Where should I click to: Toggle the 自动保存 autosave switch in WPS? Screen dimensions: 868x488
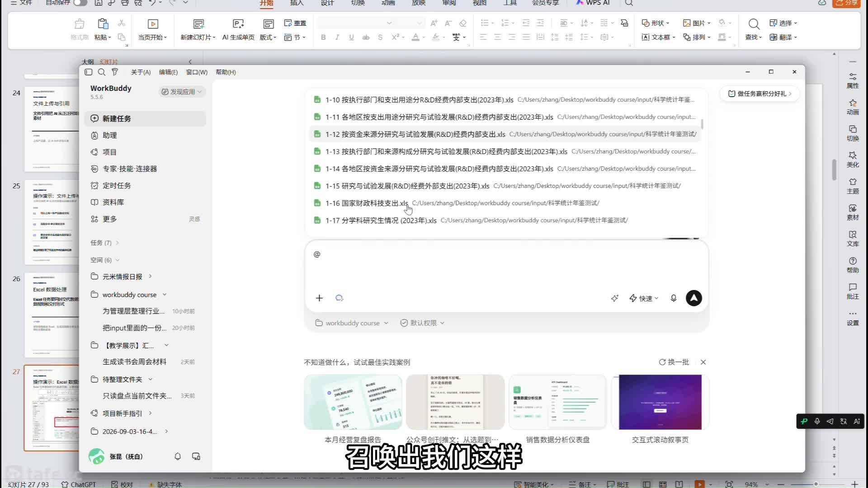(80, 3)
